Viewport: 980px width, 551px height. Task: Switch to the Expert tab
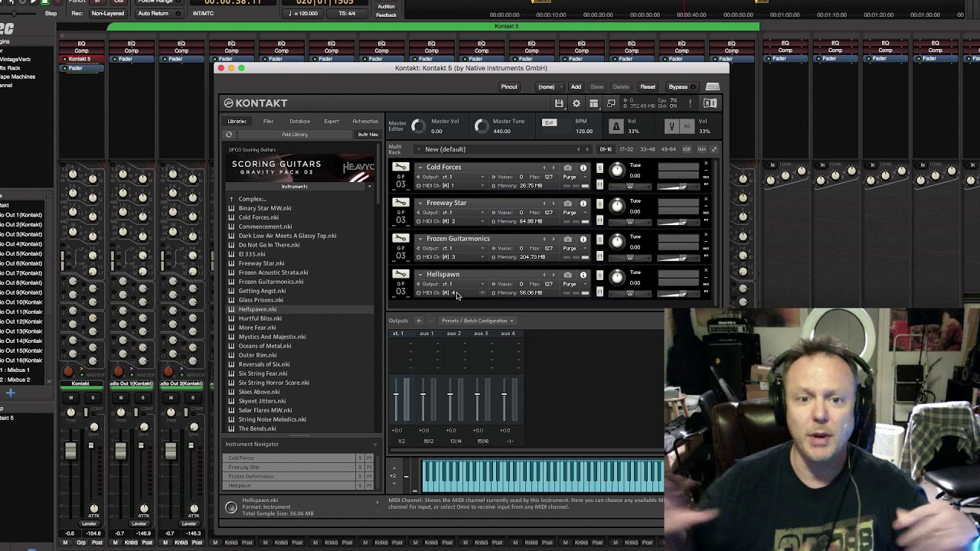click(332, 121)
